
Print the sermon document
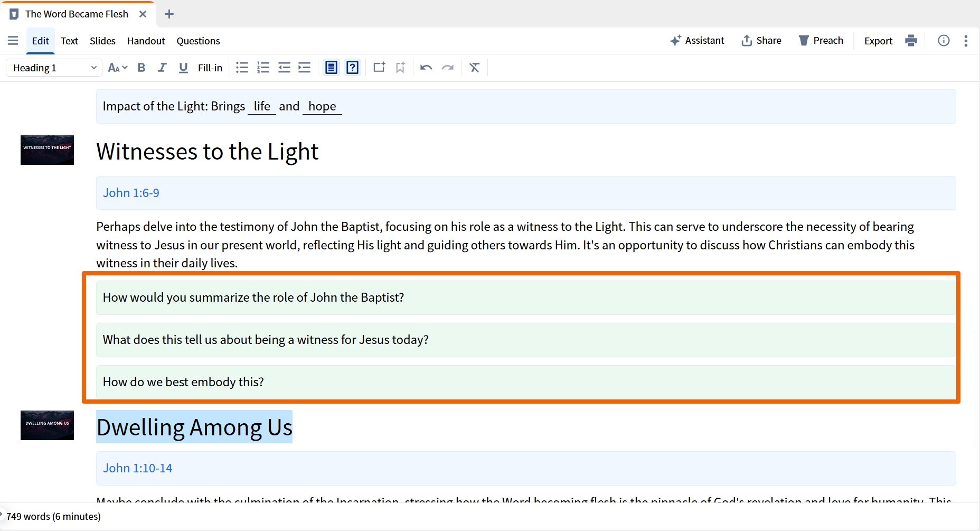click(x=911, y=41)
